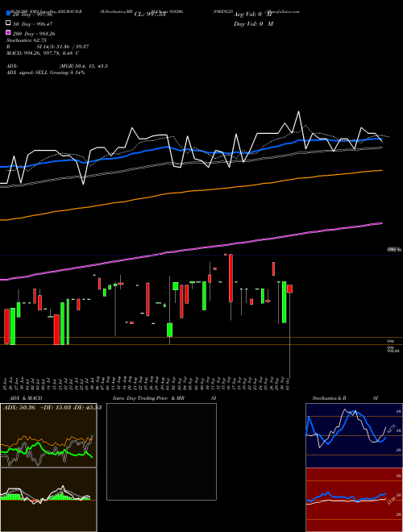The height and width of the screenshot is (532, 403).
Task: Click the '50 Day = 996.47' legend text
Action: click(x=33, y=23)
